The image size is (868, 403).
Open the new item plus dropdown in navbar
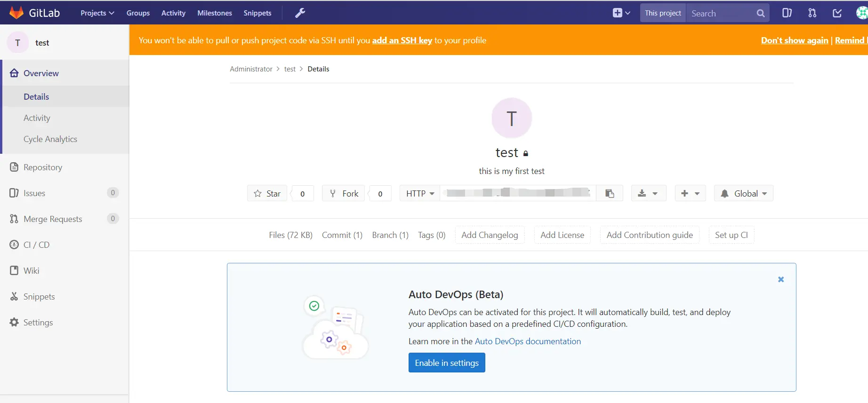[621, 13]
